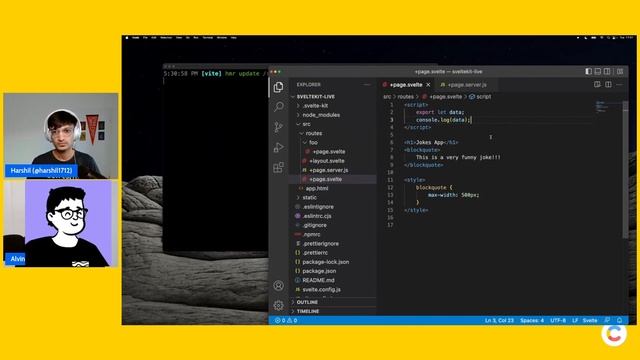This screenshot has height=360, width=640.
Task: Open the Accounts icon in the activity bar
Action: pyautogui.click(x=278, y=286)
